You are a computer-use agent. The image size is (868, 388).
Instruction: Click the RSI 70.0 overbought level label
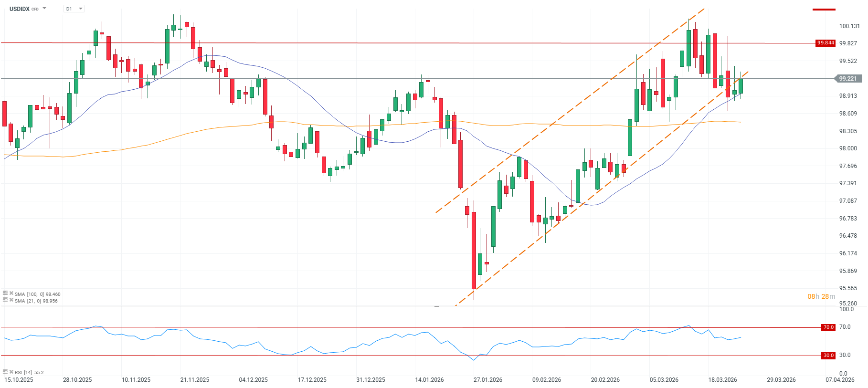(828, 327)
